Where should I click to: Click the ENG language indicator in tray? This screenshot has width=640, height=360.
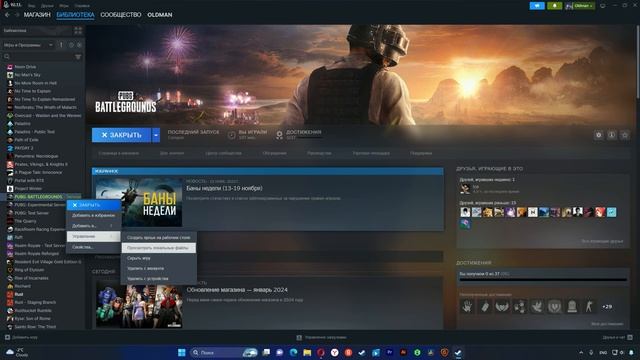tap(603, 352)
